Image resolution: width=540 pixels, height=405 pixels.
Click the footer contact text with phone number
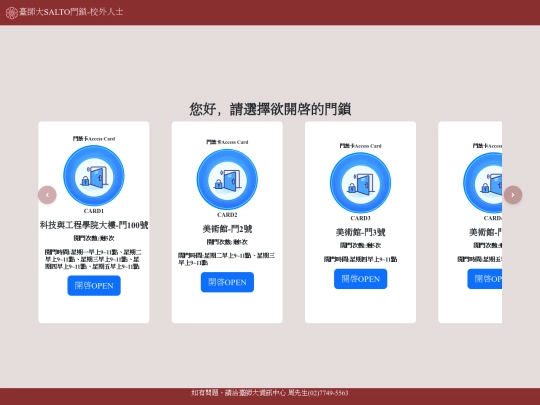click(270, 393)
